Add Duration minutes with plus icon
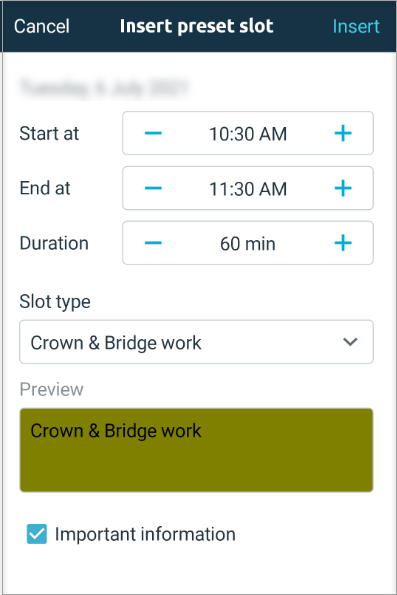Viewport: 397px width, 595px height. coord(343,243)
